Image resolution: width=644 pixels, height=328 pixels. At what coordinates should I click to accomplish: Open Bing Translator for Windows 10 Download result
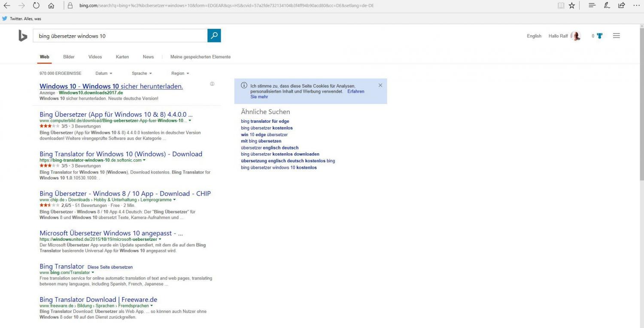point(121,154)
